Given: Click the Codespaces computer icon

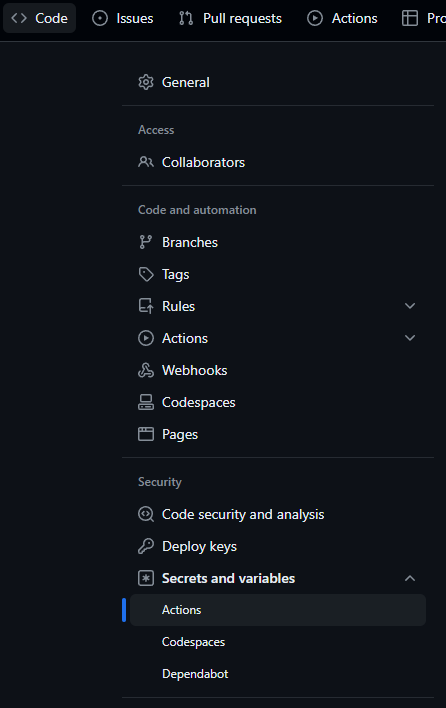Looking at the screenshot, I should 146,402.
